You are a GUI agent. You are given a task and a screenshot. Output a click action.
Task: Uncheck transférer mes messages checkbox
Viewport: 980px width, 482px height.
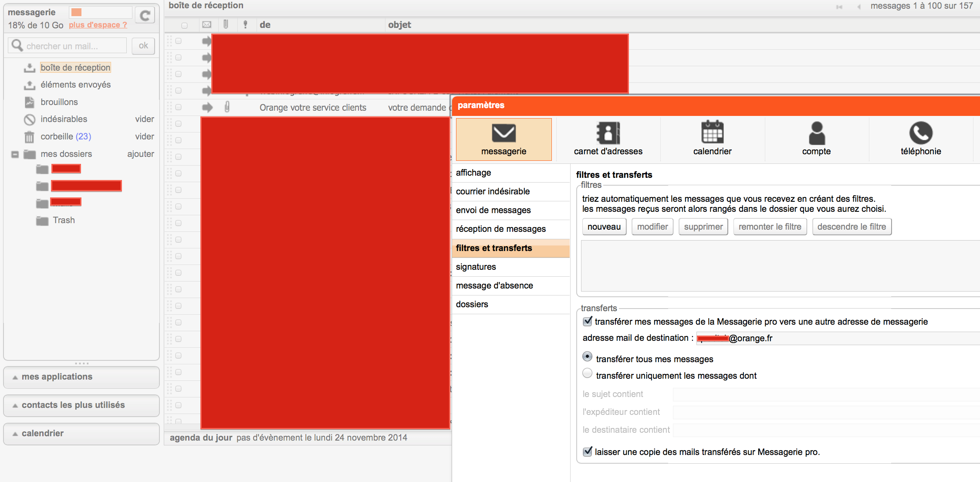click(588, 321)
